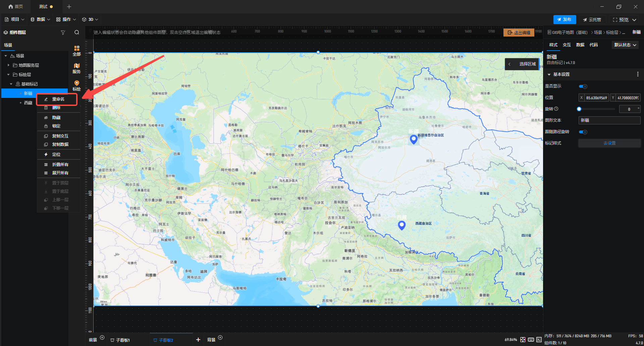Click the three-dot menu in 基本设置

[x=638, y=74]
